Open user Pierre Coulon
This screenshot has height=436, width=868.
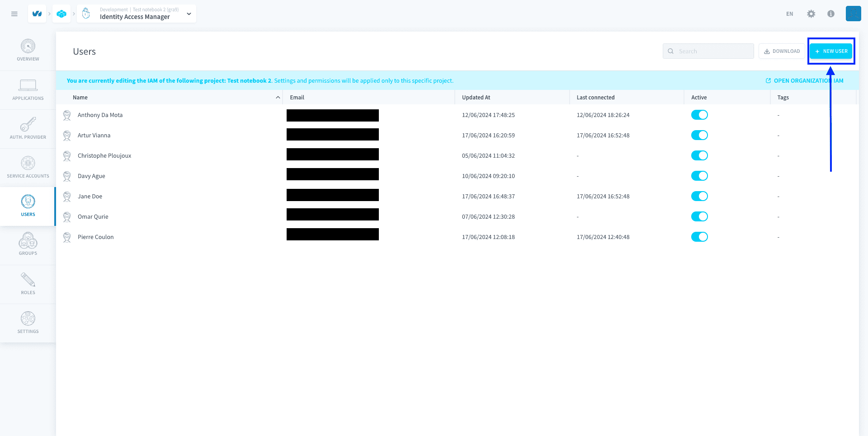95,237
